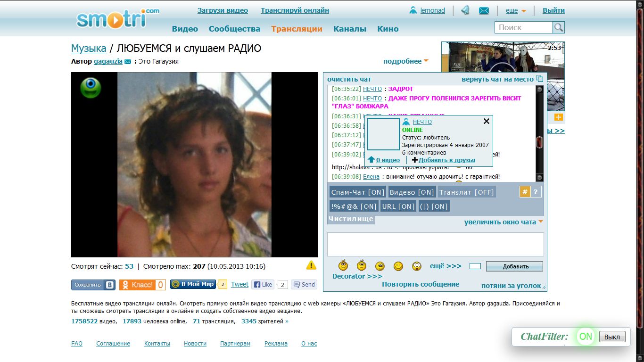This screenshot has width=644, height=362.
Task: Toggle the URL filter
Action: tap(398, 206)
